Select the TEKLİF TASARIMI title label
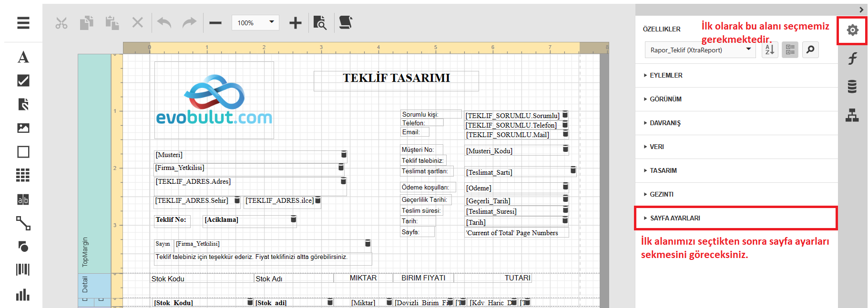 click(x=396, y=79)
